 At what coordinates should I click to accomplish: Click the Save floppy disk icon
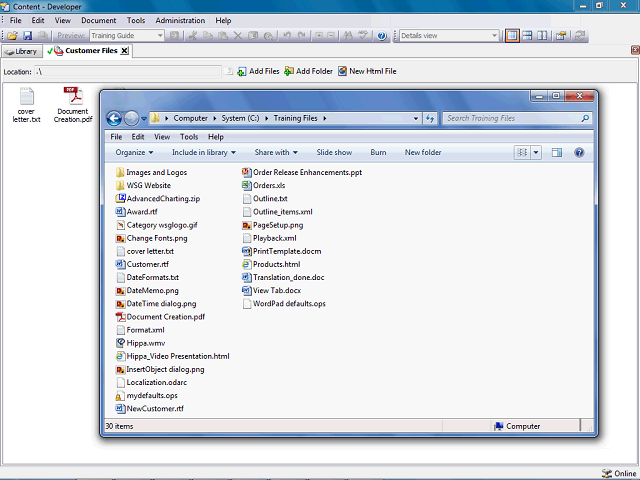27,36
